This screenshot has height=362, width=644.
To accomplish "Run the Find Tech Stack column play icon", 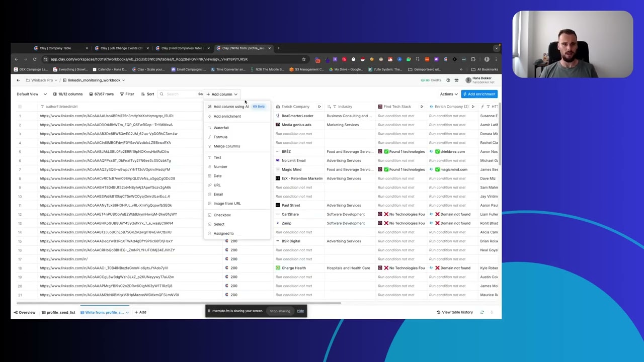I will [x=422, y=107].
